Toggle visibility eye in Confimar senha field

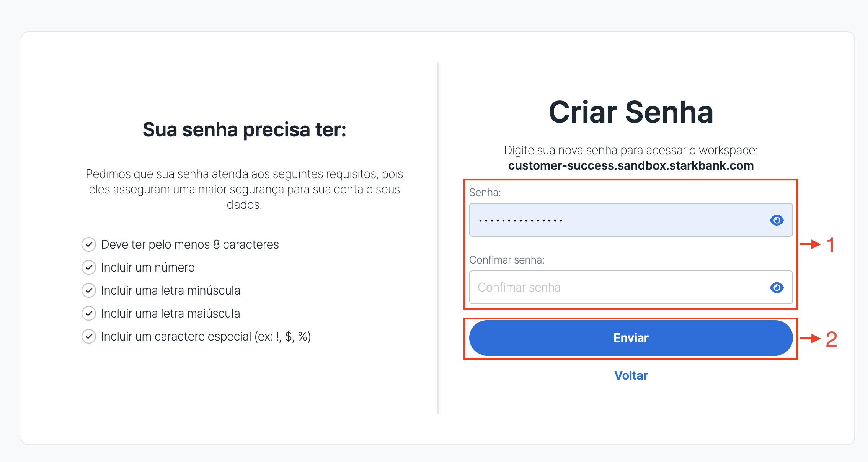[x=777, y=288]
